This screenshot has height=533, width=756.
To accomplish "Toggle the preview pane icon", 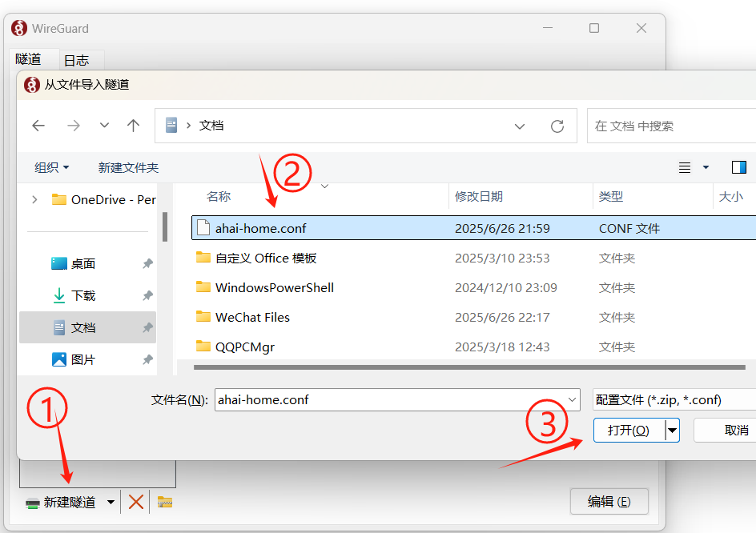I will [738, 167].
